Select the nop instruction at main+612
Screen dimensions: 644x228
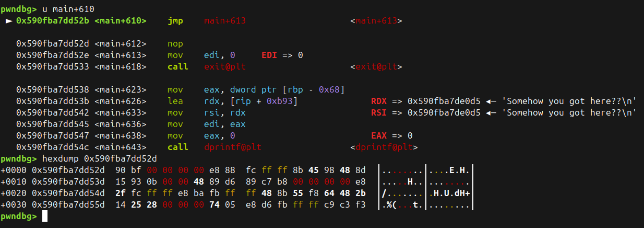175,44
